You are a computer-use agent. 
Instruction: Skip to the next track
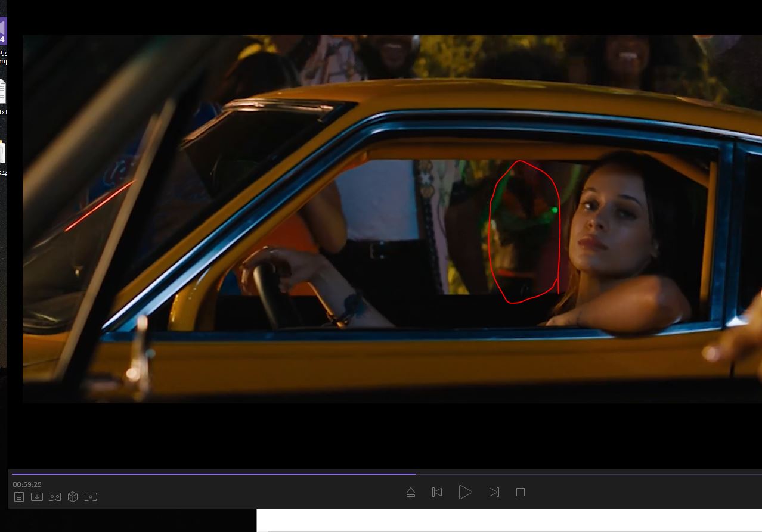(x=494, y=492)
